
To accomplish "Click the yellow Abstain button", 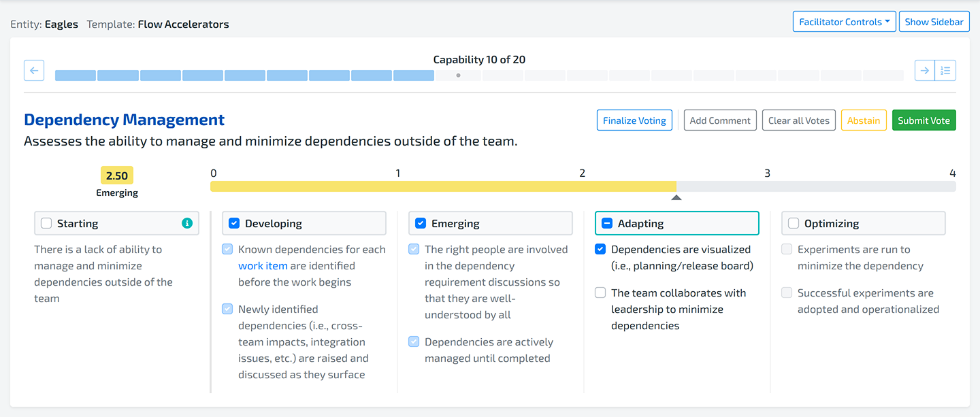I will [x=864, y=120].
